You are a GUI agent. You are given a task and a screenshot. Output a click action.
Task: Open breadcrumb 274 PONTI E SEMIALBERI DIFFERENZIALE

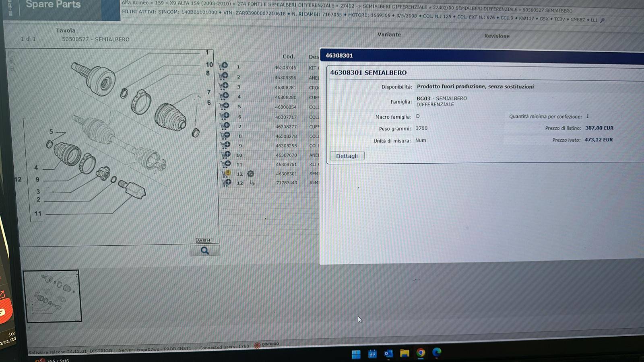click(285, 5)
